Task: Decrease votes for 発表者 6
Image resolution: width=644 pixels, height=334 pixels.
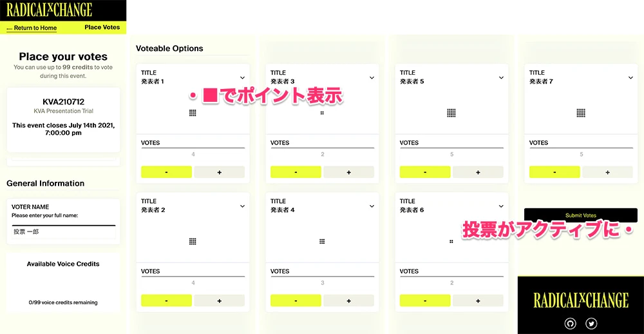Action: click(x=425, y=300)
